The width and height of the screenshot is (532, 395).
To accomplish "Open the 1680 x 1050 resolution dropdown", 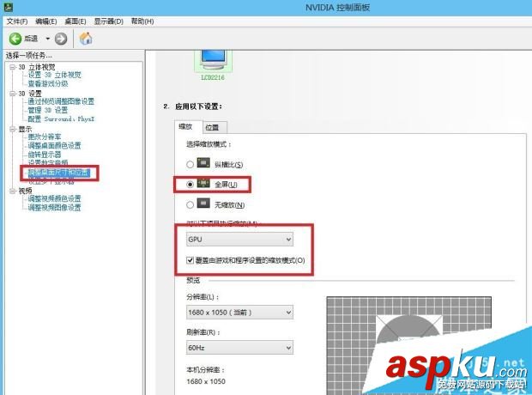I will click(x=239, y=313).
